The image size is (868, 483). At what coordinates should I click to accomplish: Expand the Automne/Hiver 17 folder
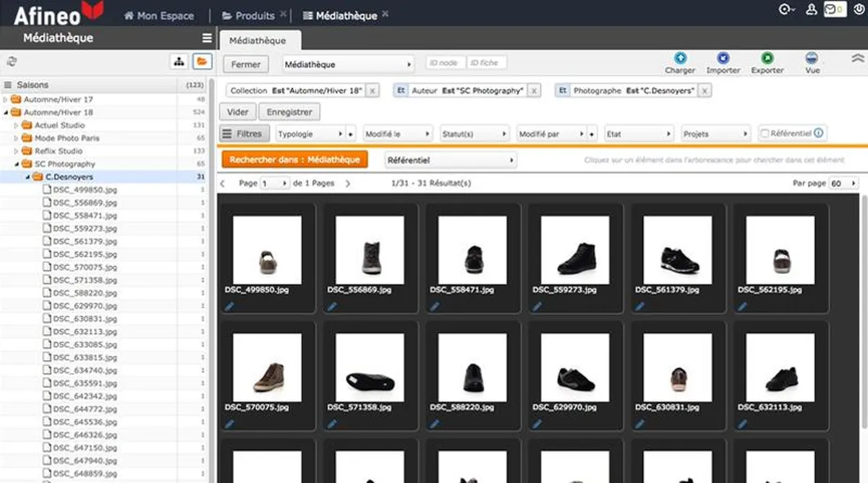tap(6, 99)
